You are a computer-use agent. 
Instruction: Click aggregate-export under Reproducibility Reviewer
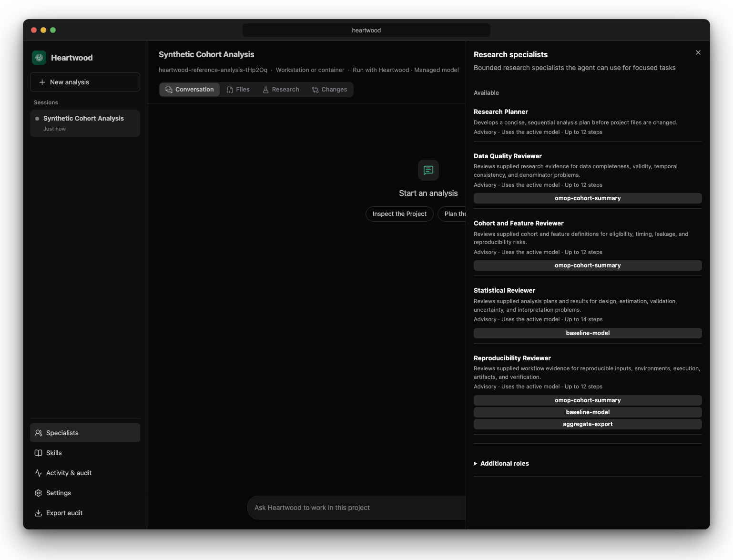588,424
